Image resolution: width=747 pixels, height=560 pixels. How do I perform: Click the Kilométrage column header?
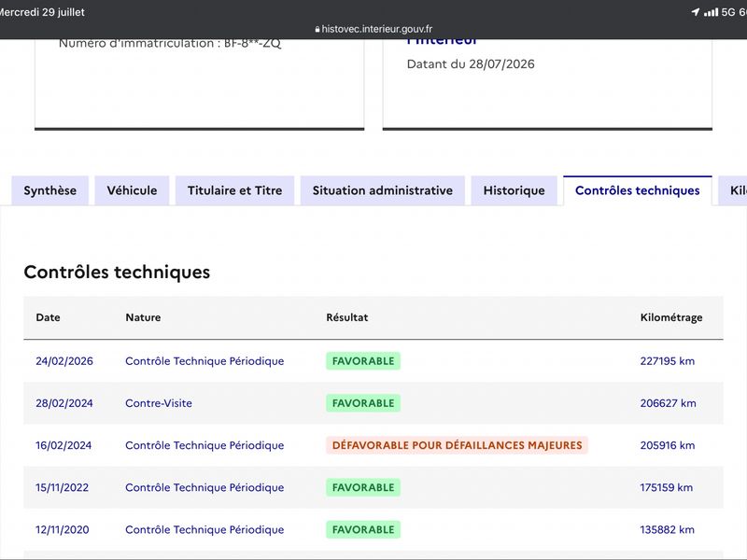[x=671, y=317]
